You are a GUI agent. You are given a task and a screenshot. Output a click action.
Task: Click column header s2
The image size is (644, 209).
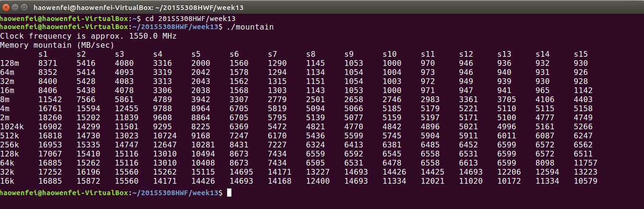pyautogui.click(x=81, y=54)
